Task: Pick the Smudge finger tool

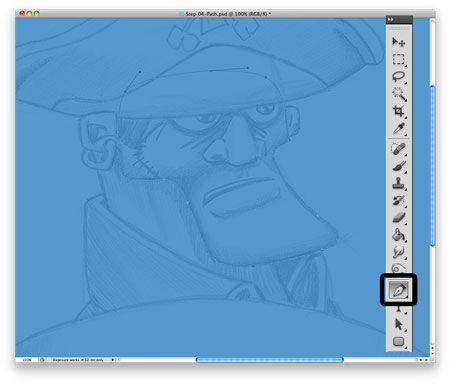Action: tap(399, 252)
